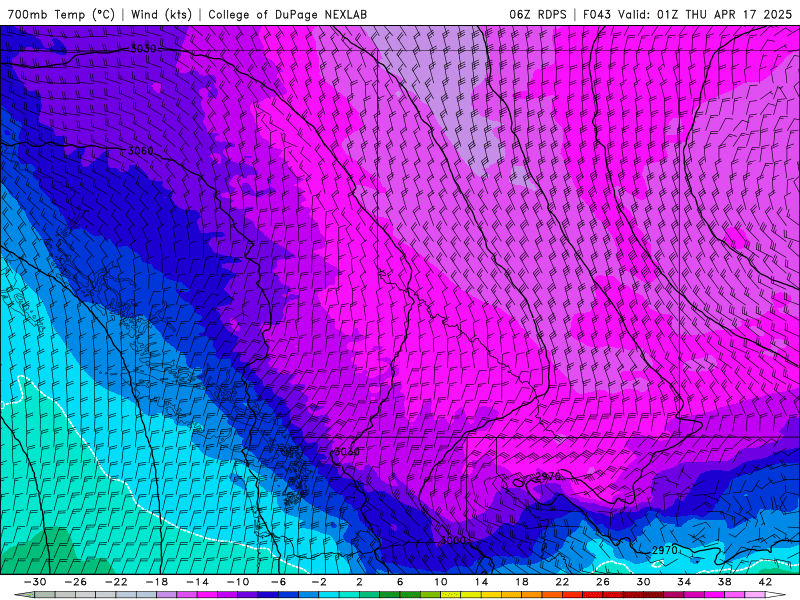The width and height of the screenshot is (800, 600).
Task: Click the '2' label on the color scale
Action: click(x=360, y=582)
